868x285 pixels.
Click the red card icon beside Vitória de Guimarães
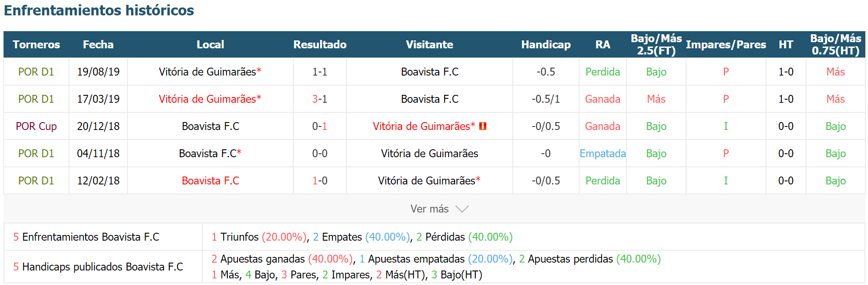coord(483,126)
